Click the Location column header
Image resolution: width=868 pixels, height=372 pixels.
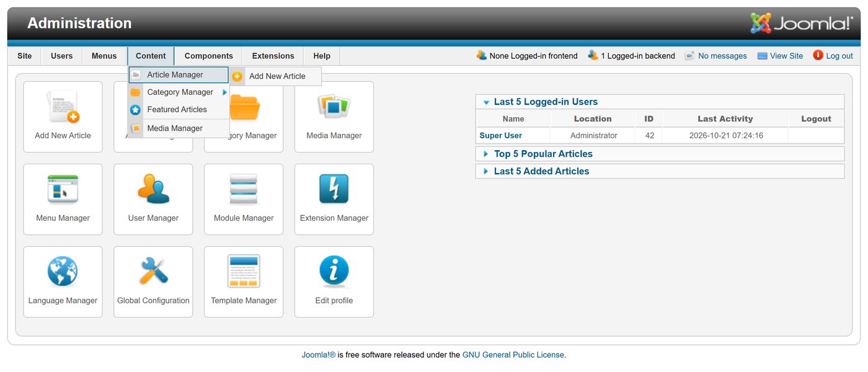tap(593, 119)
